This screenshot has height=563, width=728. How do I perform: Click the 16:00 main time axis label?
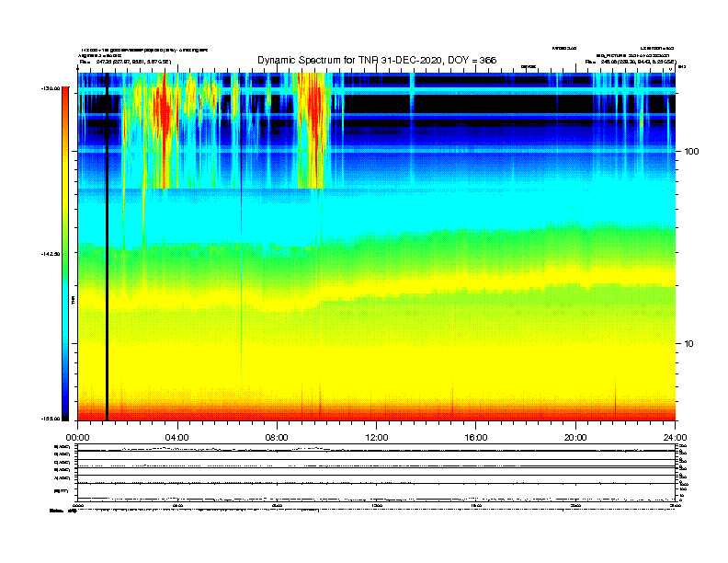coord(476,438)
